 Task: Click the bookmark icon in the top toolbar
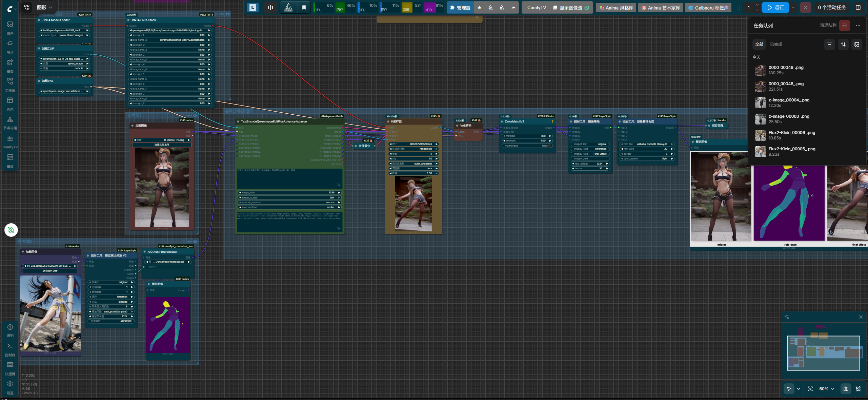[304, 7]
